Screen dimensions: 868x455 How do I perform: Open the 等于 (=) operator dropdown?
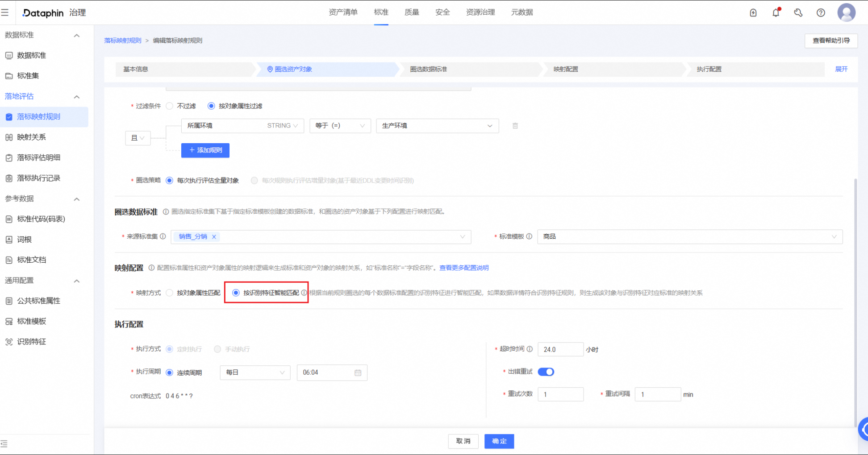tap(340, 126)
